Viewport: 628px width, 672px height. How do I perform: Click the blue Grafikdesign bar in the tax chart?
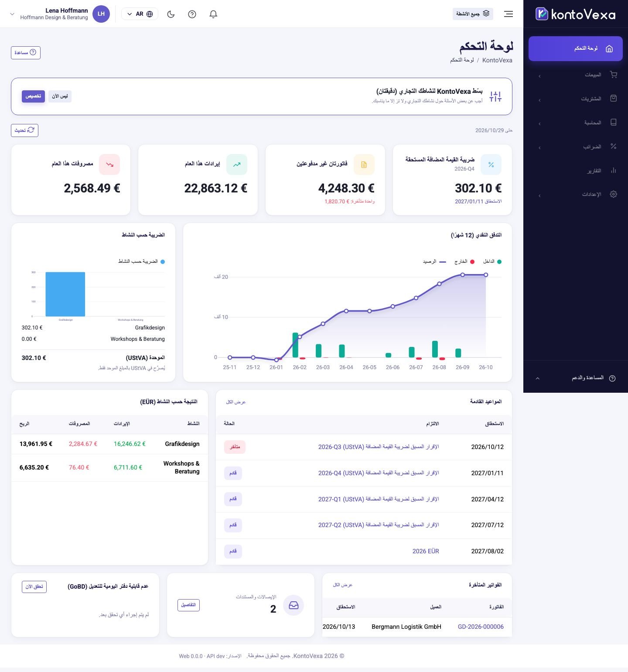tap(65, 294)
